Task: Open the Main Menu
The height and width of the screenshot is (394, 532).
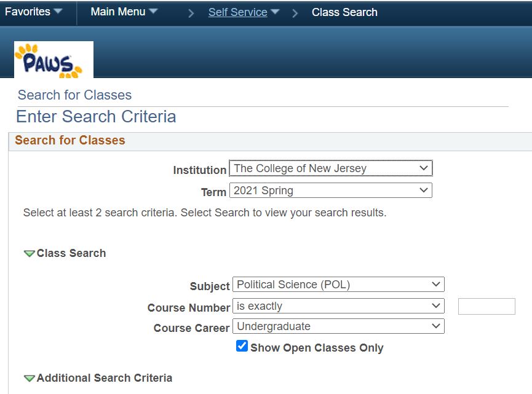Action: coord(124,12)
